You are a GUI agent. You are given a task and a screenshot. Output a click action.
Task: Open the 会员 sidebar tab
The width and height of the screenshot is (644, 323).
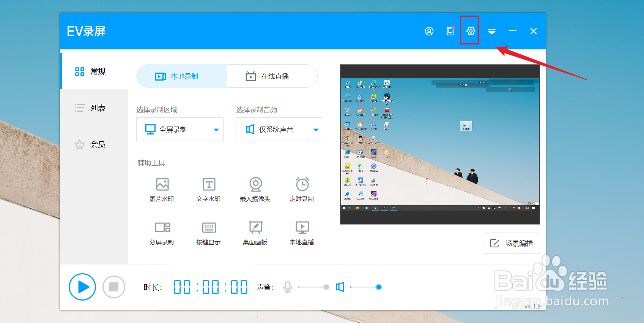point(94,144)
